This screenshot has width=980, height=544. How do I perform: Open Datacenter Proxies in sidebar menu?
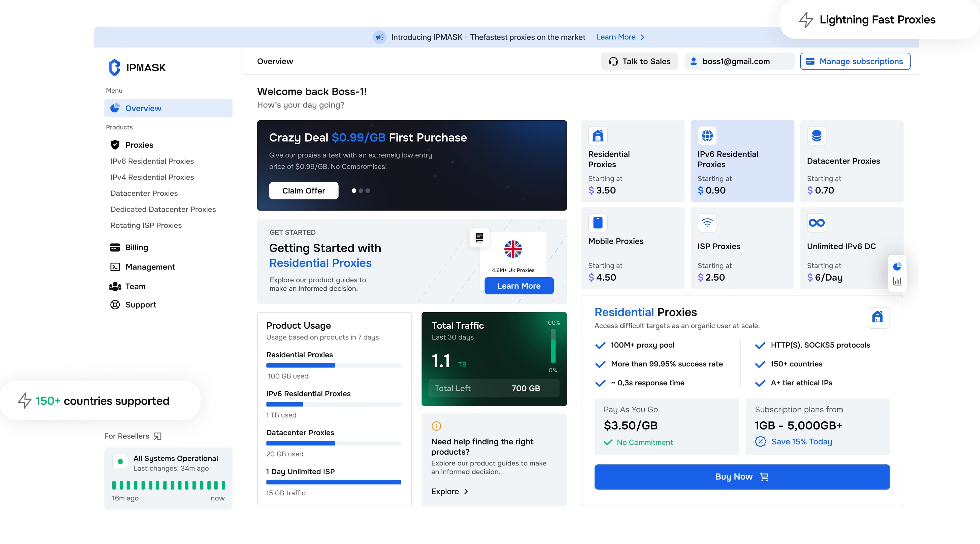(x=144, y=193)
